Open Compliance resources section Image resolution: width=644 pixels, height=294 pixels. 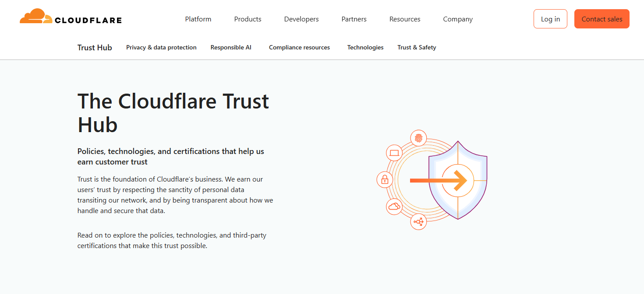click(x=299, y=47)
